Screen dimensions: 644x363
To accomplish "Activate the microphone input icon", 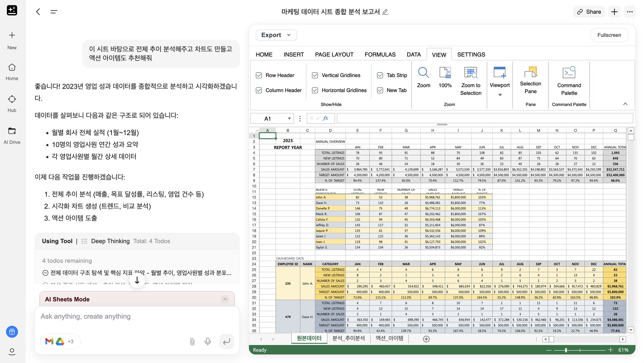I will coord(208,341).
